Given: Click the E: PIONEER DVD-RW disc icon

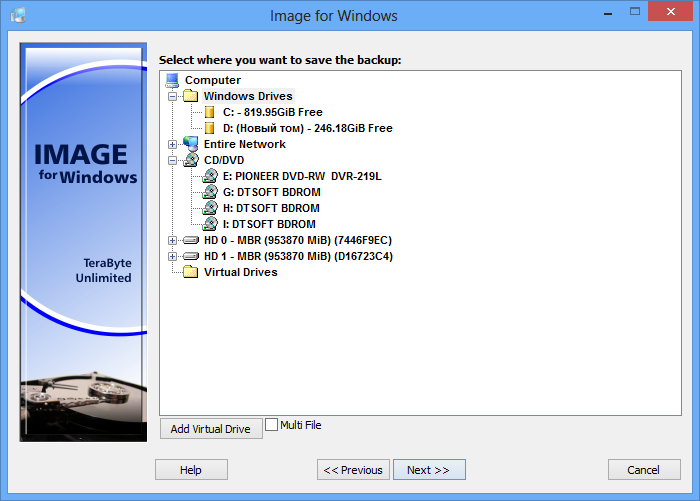Looking at the screenshot, I should click(210, 176).
